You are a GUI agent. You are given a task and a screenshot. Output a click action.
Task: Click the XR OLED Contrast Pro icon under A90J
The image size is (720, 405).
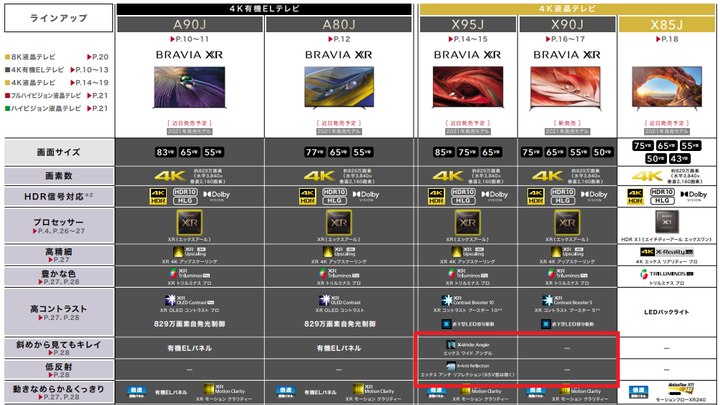189,300
